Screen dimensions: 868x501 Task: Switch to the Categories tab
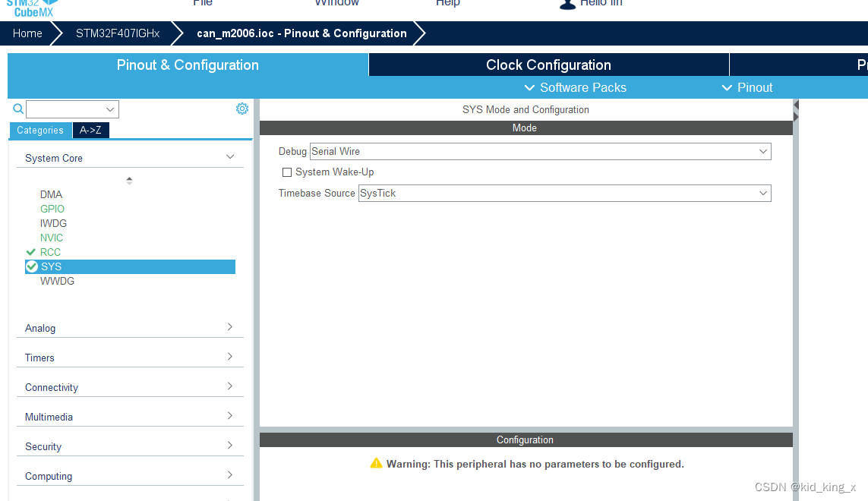click(40, 130)
